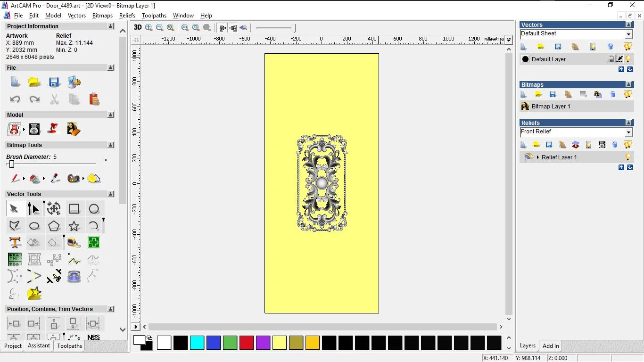The height and width of the screenshot is (362, 644).
Task: Click the Zoom In magnifier icon
Action: (149, 27)
